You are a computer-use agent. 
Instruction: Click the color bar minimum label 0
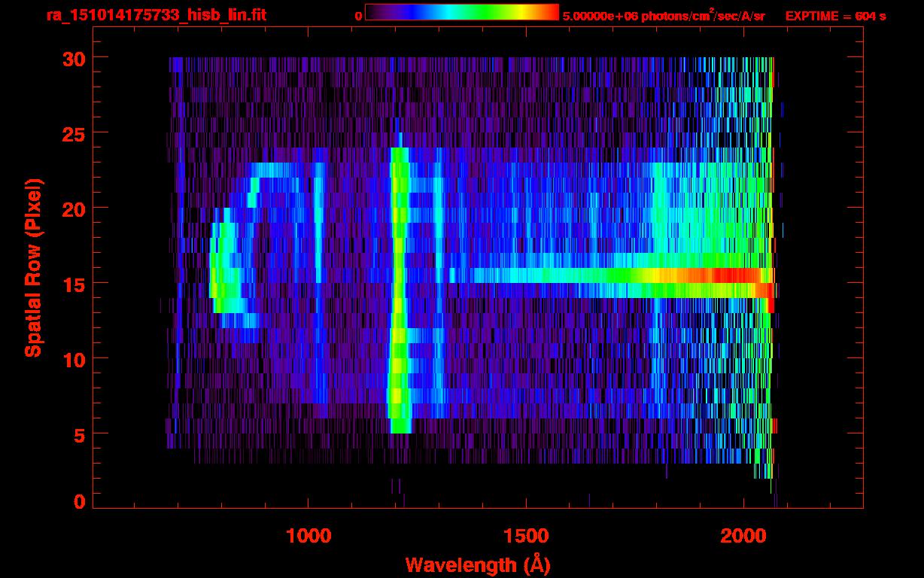pyautogui.click(x=359, y=16)
